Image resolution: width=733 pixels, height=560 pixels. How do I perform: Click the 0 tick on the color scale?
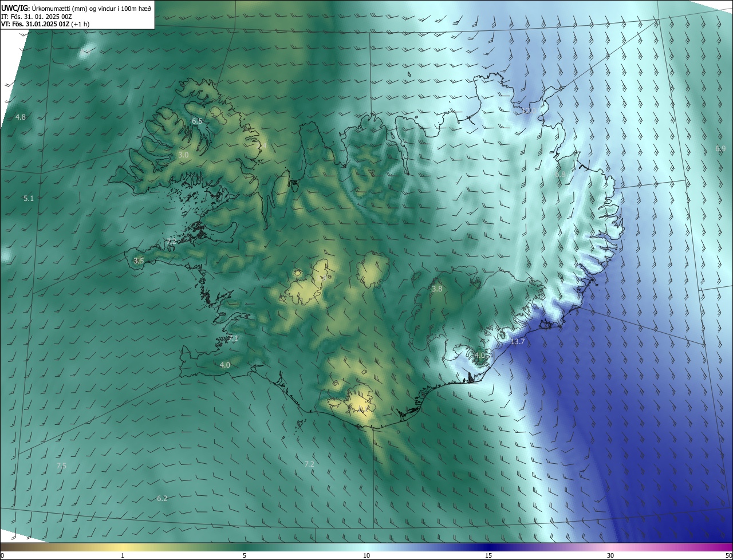(2, 555)
